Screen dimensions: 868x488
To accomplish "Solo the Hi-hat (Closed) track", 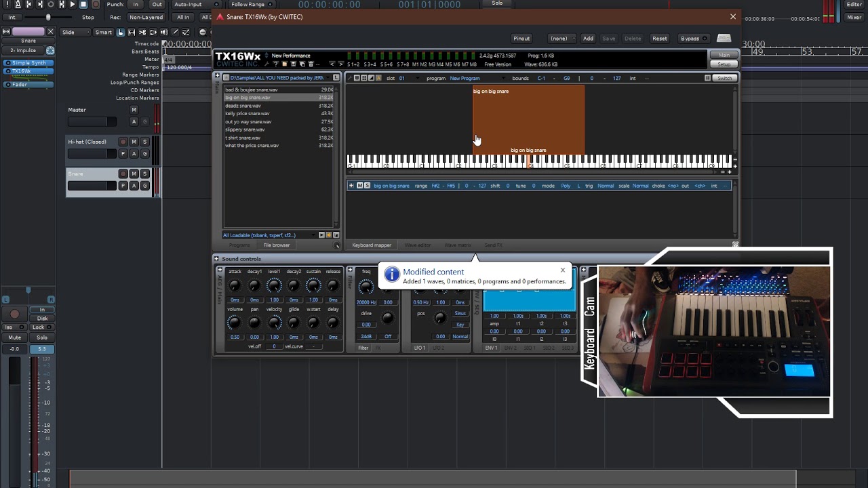I will pyautogui.click(x=144, y=142).
